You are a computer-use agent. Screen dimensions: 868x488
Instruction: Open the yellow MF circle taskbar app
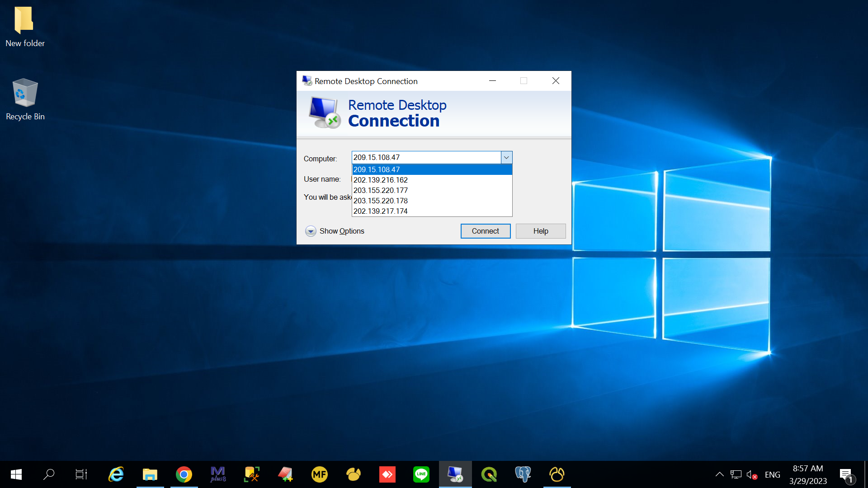320,474
